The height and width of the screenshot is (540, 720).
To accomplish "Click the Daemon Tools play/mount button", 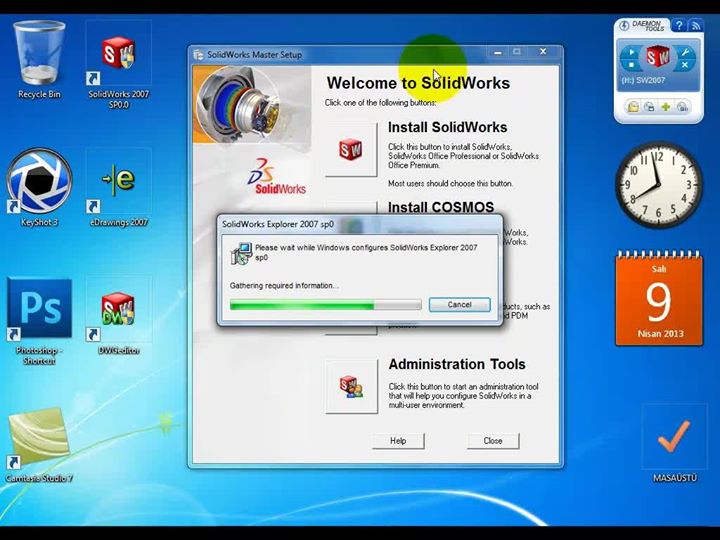I will click(x=631, y=52).
